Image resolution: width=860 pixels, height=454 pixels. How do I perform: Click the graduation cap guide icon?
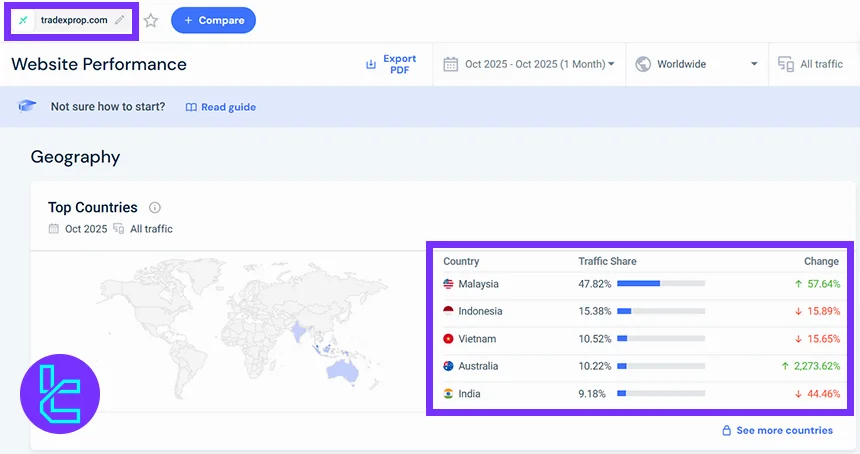tap(28, 107)
